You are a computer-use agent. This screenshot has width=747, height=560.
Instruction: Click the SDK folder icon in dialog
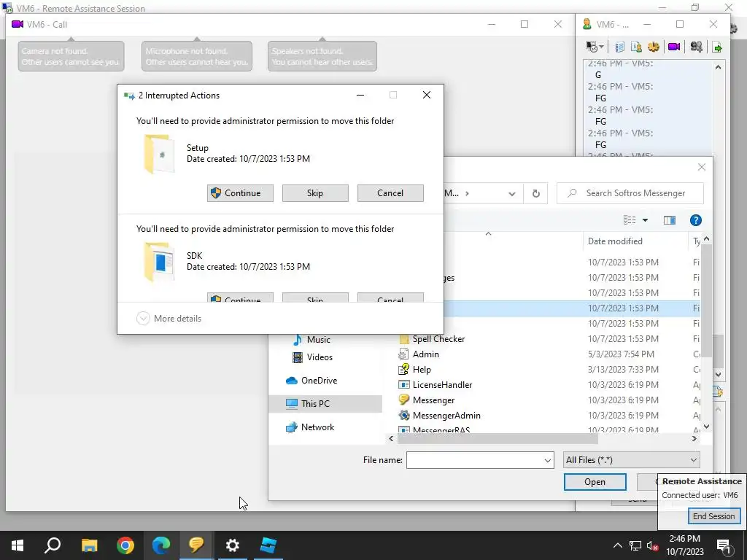point(159,262)
